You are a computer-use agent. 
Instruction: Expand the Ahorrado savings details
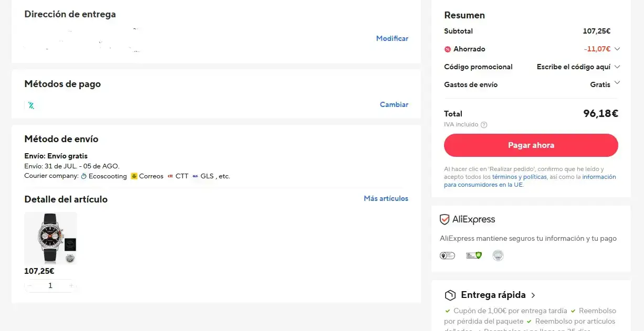coord(617,49)
